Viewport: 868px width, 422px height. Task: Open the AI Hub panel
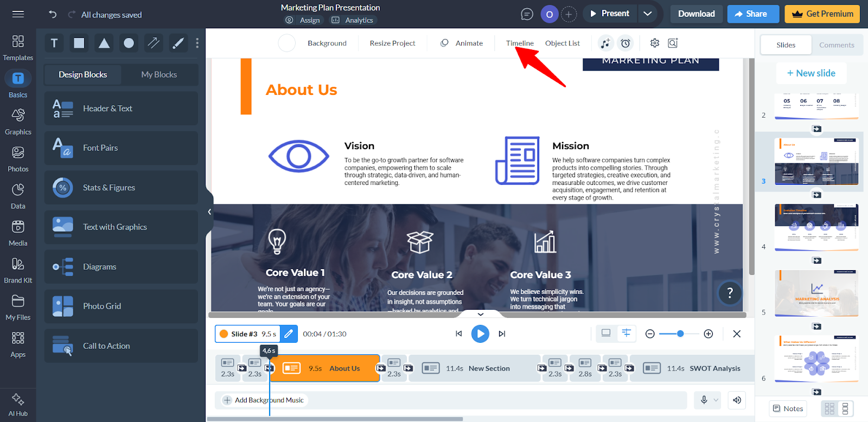(x=18, y=405)
